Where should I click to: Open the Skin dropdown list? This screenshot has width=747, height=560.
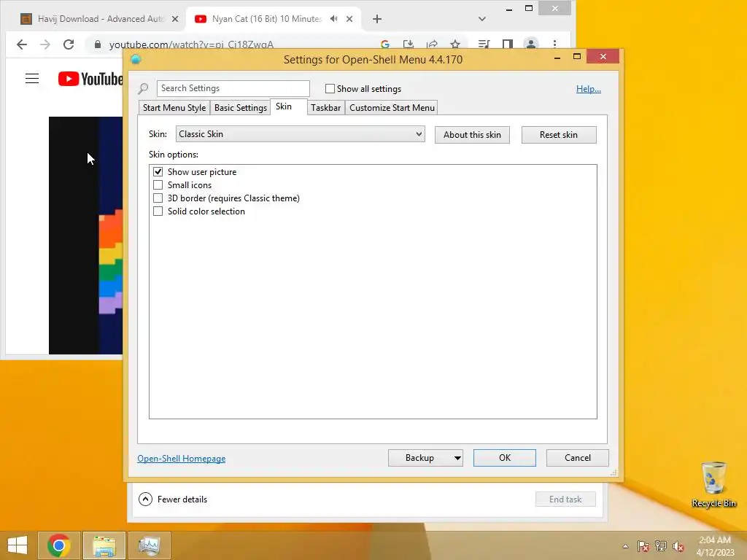pos(300,134)
